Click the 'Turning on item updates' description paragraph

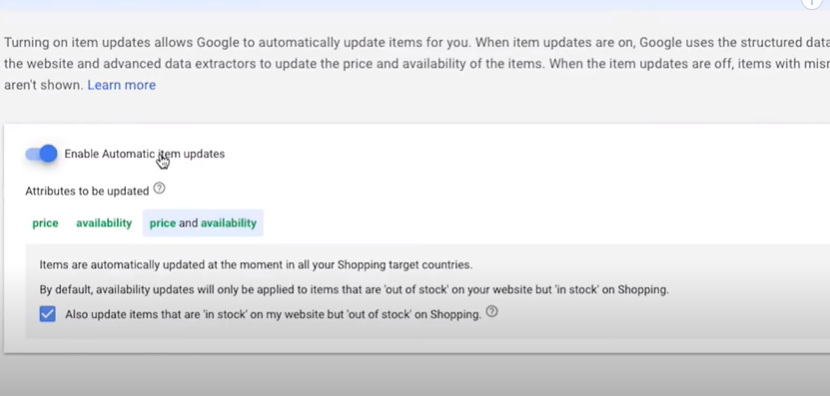[415, 64]
